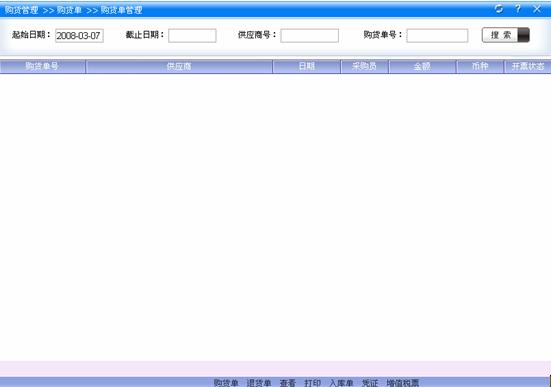The image size is (551, 387).
Task: Click the 采购员 column header
Action: [364, 66]
